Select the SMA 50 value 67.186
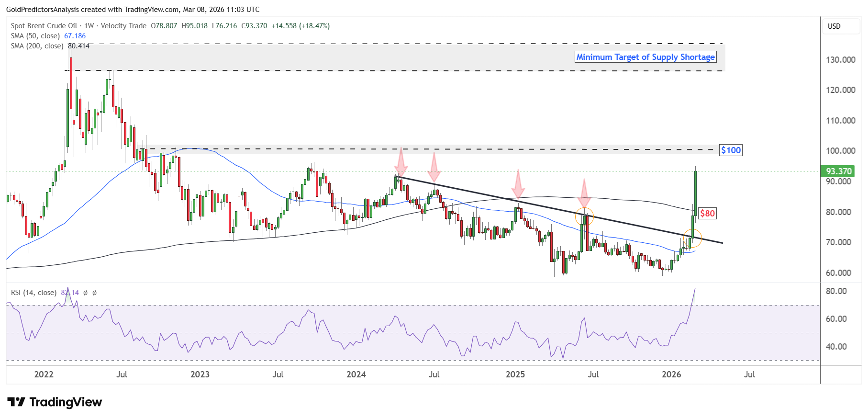The height and width of the screenshot is (420, 868). [x=75, y=36]
